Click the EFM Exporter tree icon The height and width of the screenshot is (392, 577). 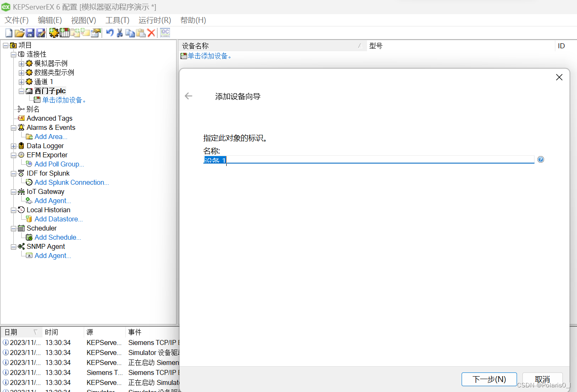pyautogui.click(x=21, y=155)
